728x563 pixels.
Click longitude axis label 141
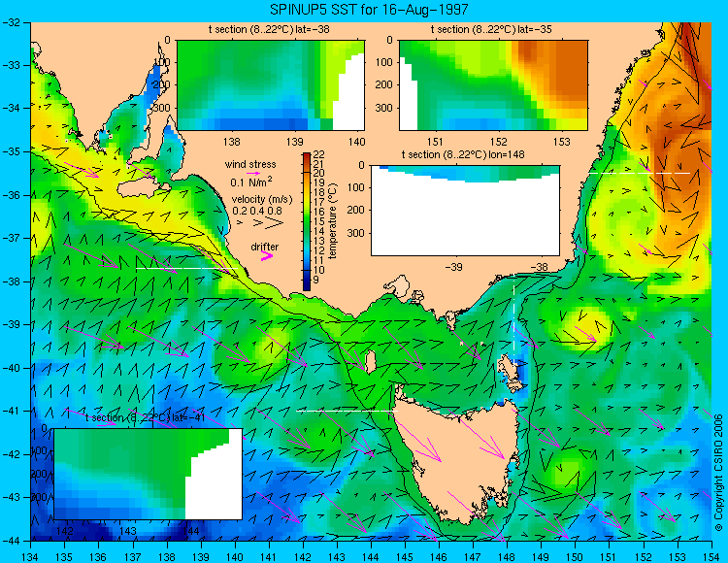point(269,556)
